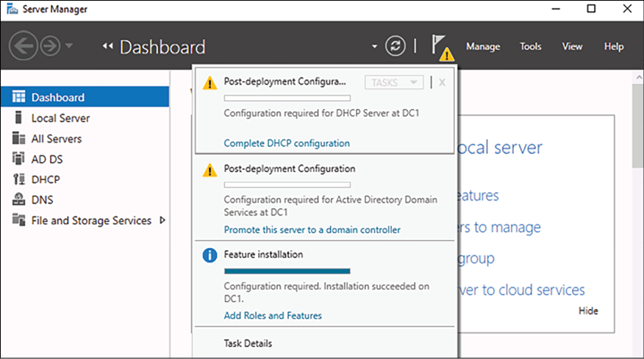Viewport: 644px width, 359px height.
Task: Refresh the Server Manager dashboard
Action: [395, 46]
